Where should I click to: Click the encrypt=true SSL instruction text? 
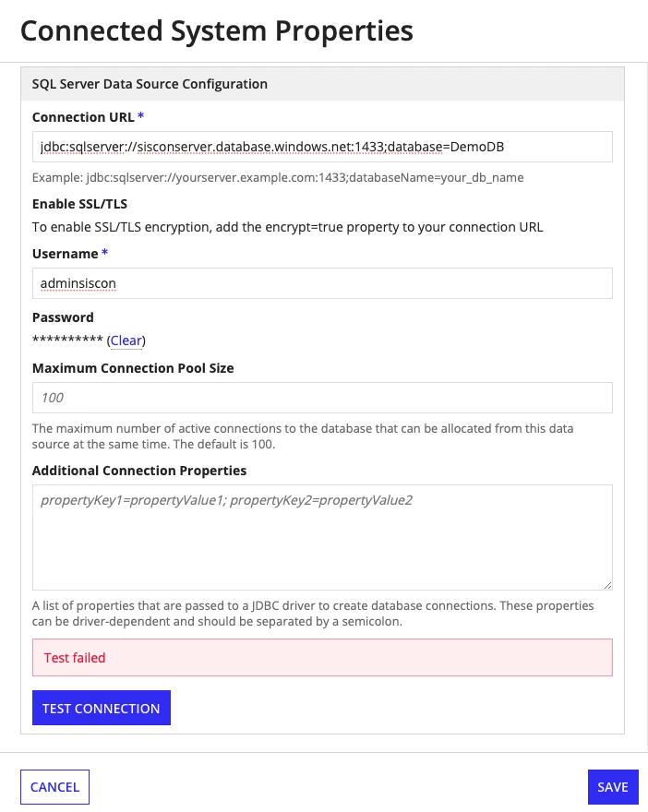pyautogui.click(x=287, y=227)
